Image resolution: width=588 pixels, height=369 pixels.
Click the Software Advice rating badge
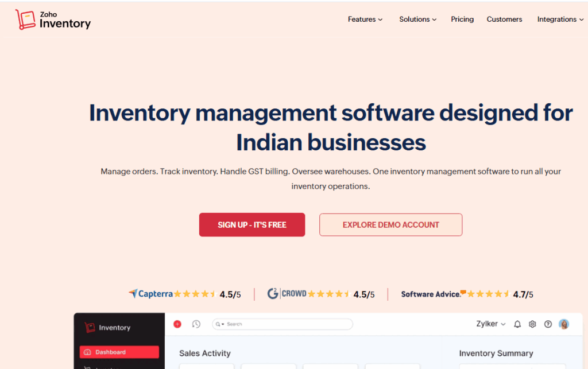click(467, 294)
